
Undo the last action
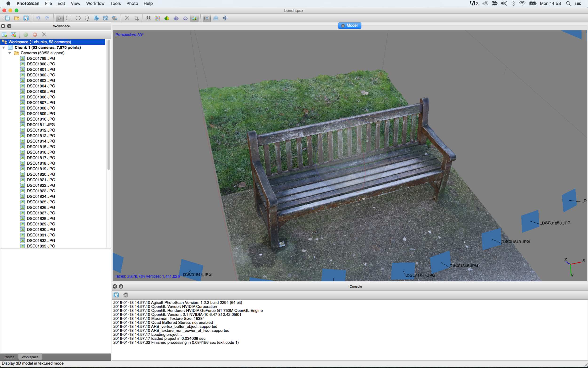(38, 18)
